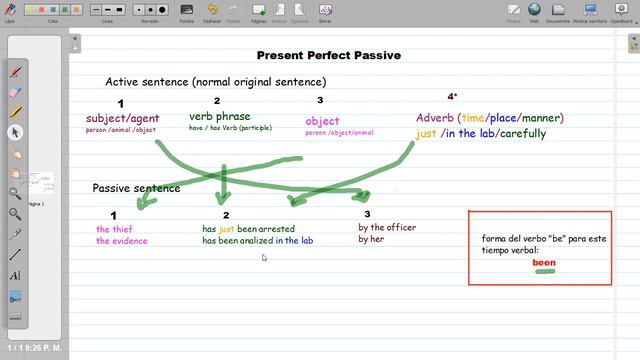Viewport: 640px width, 360px height.
Task: Select the hand scroll-page tool
Action: coord(16,173)
